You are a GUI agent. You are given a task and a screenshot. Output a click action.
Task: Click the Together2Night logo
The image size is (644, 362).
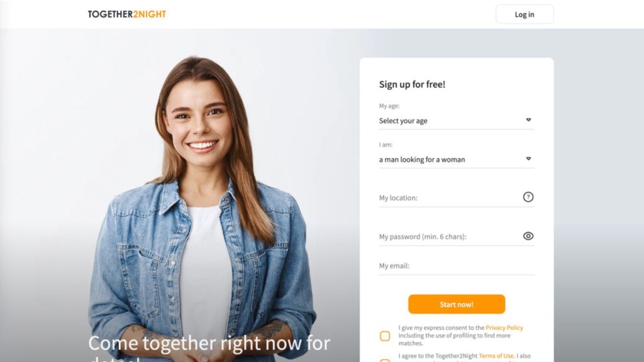coord(126,14)
